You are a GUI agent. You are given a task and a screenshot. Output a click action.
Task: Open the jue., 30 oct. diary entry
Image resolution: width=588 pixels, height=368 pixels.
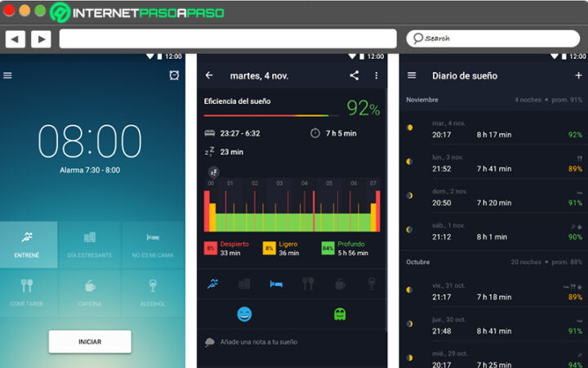pos(494,325)
